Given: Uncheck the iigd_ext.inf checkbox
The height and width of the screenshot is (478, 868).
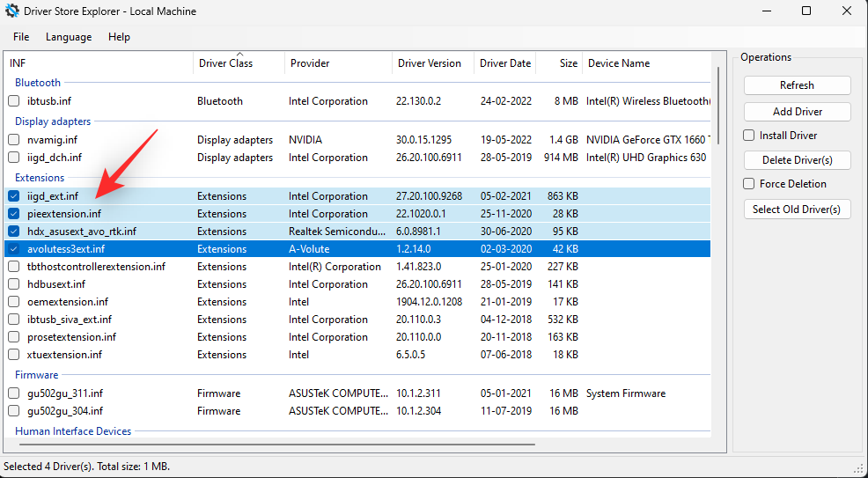Looking at the screenshot, I should pyautogui.click(x=14, y=195).
